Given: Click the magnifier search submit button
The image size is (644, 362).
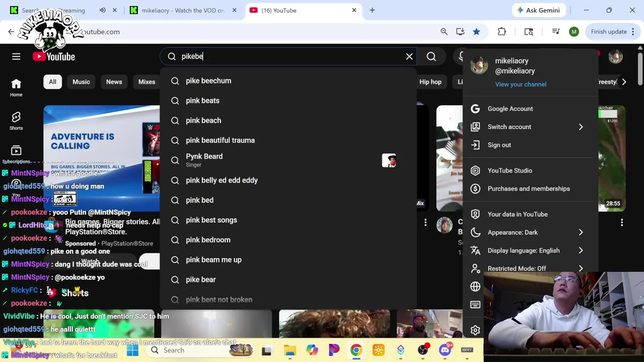Looking at the screenshot, I should point(431,56).
